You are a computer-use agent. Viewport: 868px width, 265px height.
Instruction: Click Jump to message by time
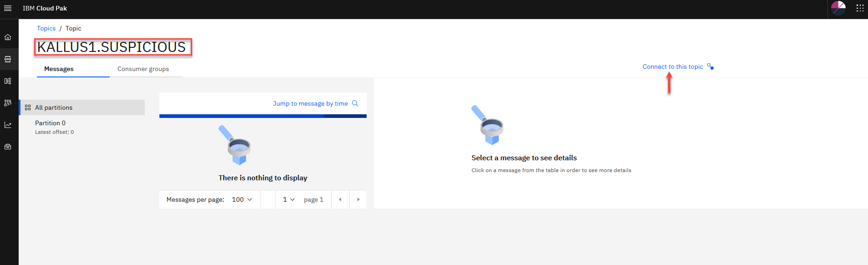coord(310,103)
